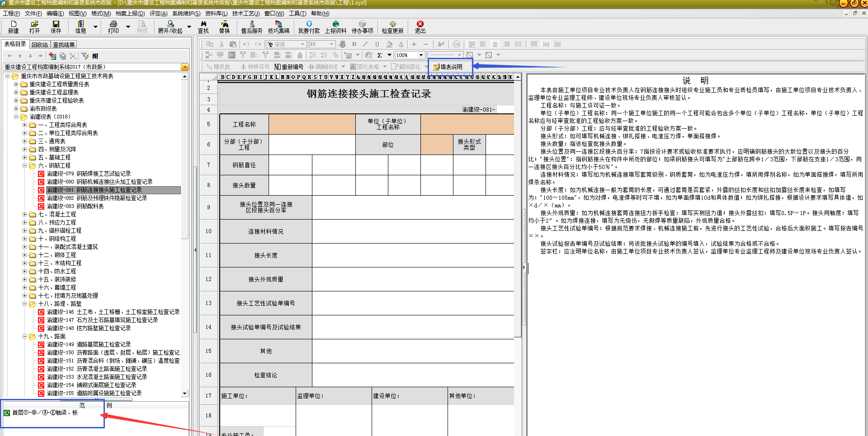The image size is (868, 436).
Task: Click the 替换 (Replace) toolbar icon
Action: click(x=224, y=27)
